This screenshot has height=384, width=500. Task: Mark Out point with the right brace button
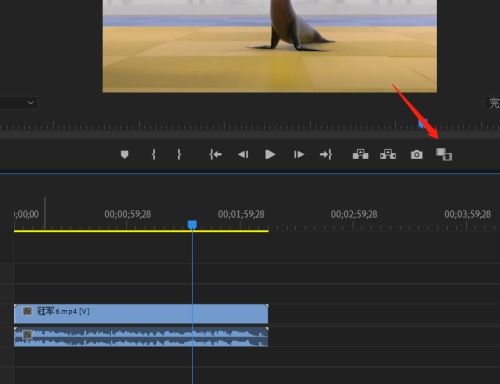point(179,154)
